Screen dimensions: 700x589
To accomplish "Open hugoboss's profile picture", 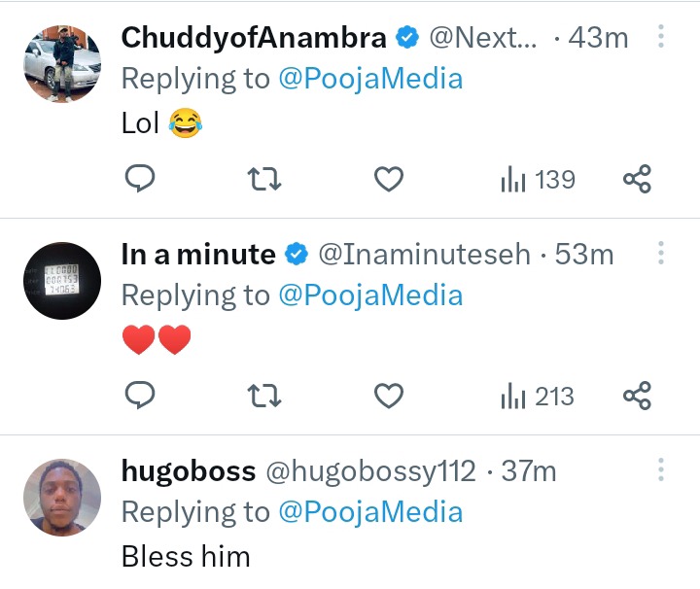I will coord(62,498).
